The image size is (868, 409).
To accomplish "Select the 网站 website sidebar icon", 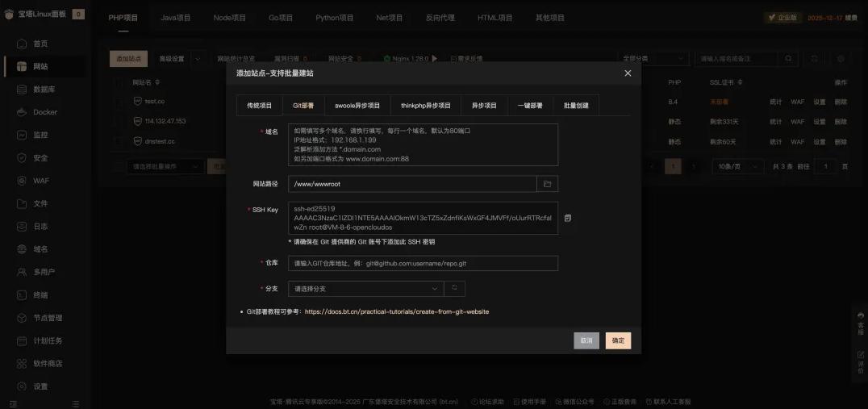I will (x=22, y=66).
